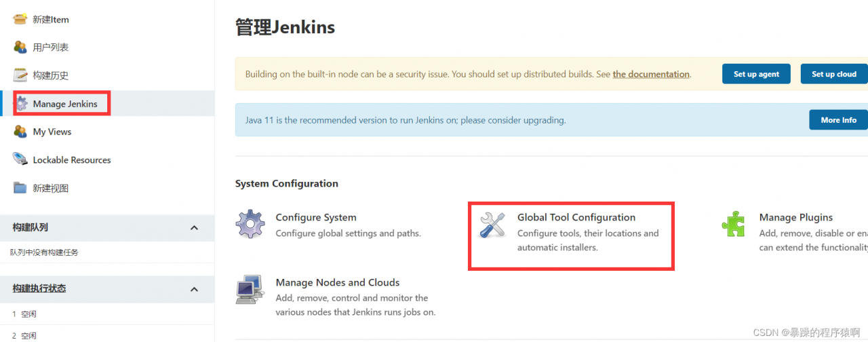868x342 pixels.
Task: Click the Manage Jenkins gear icon
Action: tap(22, 104)
